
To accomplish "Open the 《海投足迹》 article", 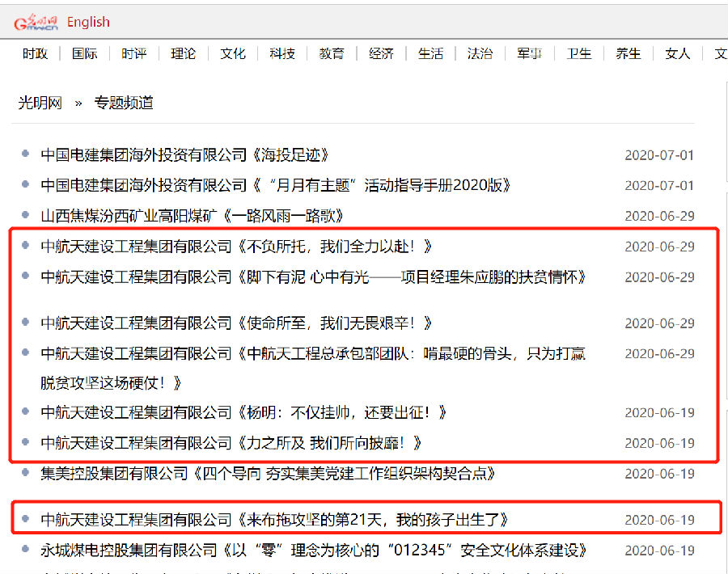I will pyautogui.click(x=185, y=154).
